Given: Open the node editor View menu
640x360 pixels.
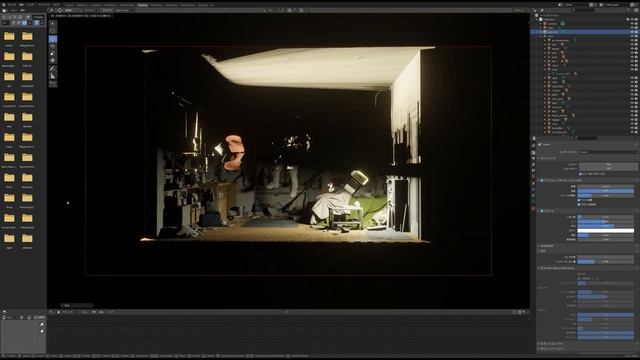Looking at the screenshot, I should [x=84, y=312].
